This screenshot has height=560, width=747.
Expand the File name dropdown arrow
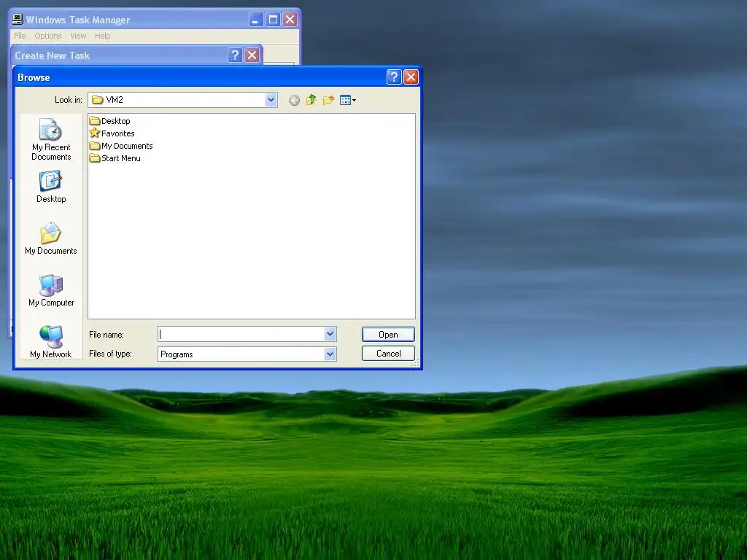[330, 334]
